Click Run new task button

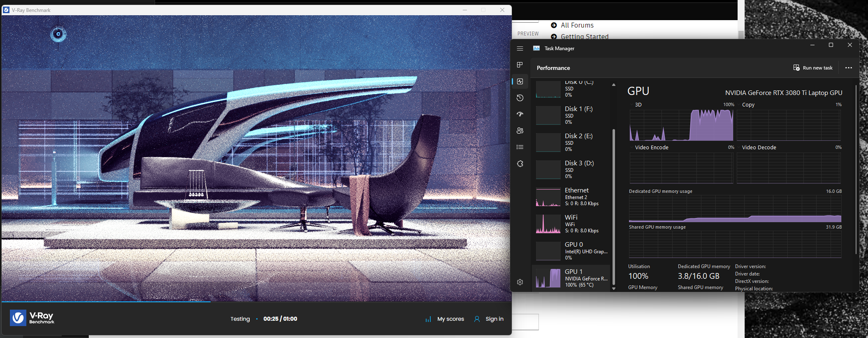tap(813, 68)
